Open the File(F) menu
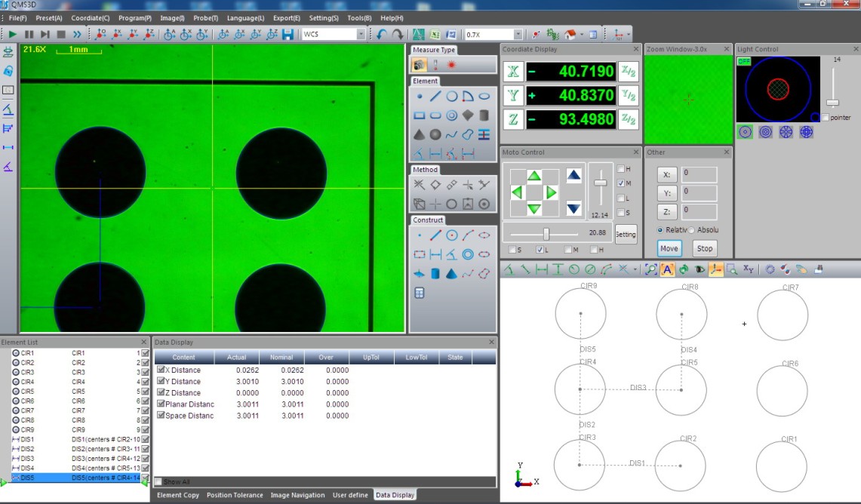This screenshot has height=504, width=861. [17, 18]
